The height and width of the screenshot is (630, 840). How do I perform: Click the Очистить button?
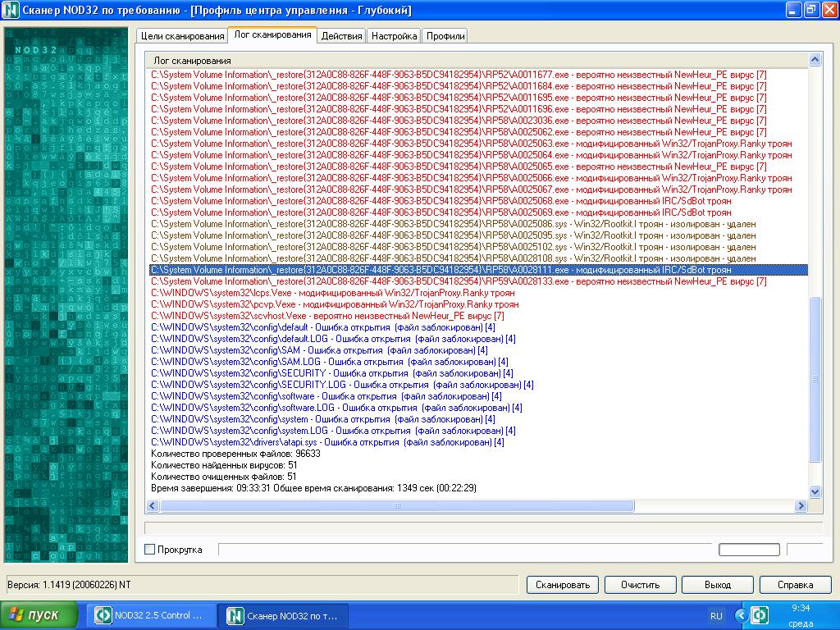pos(640,584)
